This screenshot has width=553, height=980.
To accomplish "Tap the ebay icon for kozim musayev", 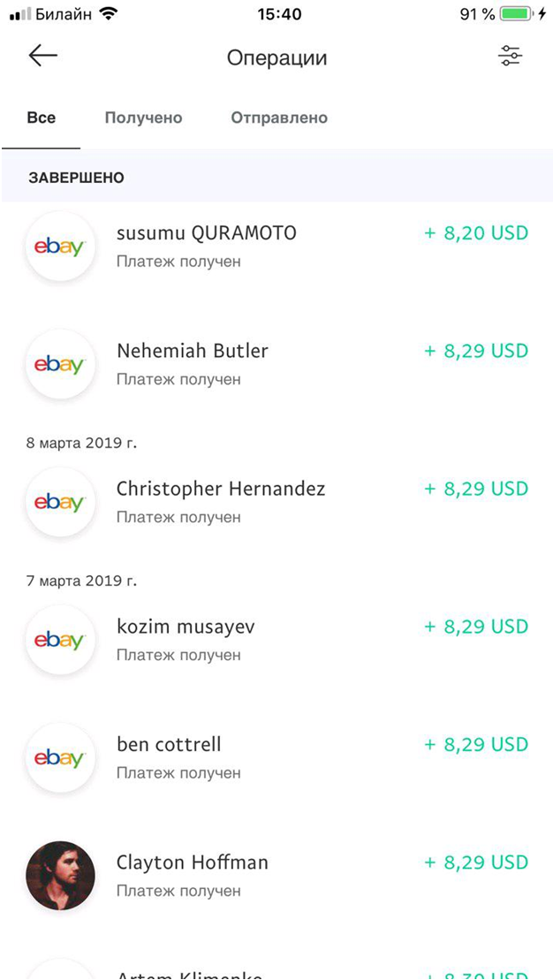I will click(x=60, y=640).
